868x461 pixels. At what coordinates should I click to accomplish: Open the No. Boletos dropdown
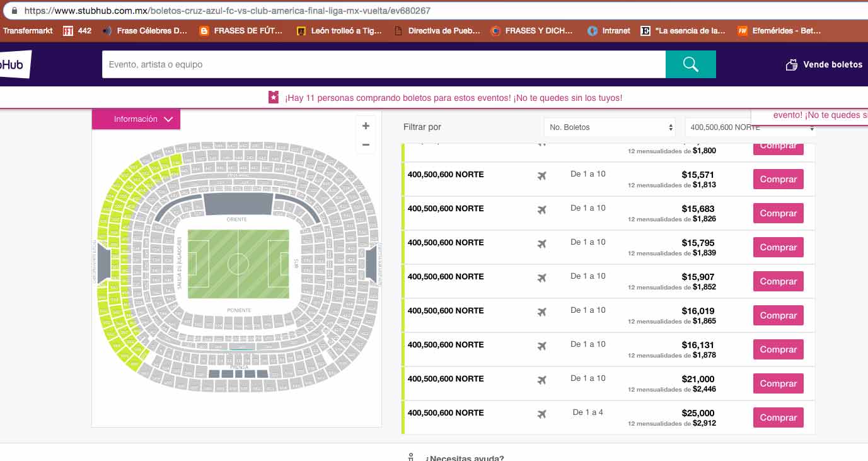[610, 127]
